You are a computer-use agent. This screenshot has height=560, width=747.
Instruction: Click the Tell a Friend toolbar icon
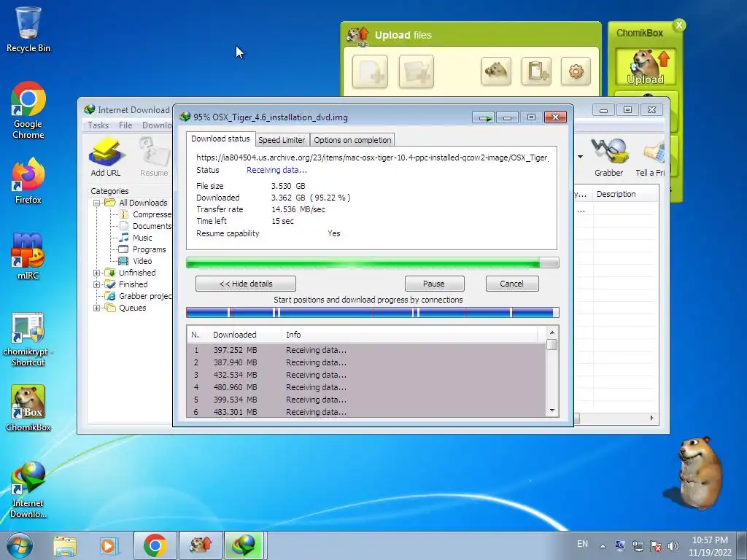point(651,157)
